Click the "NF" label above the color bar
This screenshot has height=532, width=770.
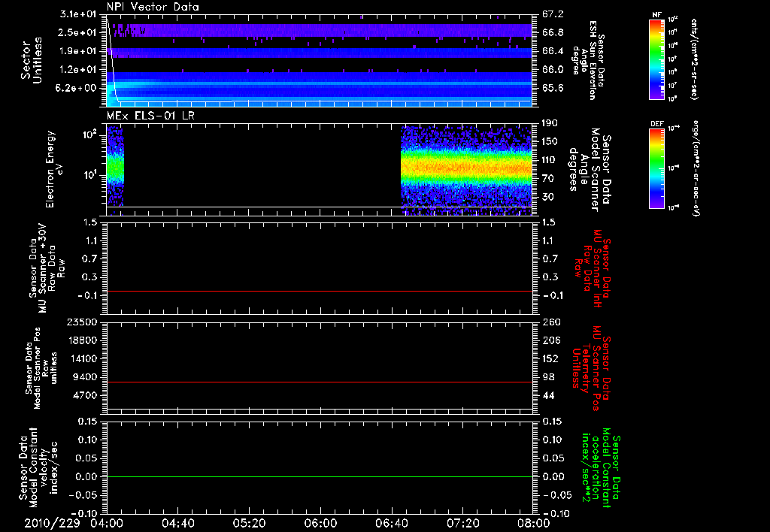tap(656, 15)
